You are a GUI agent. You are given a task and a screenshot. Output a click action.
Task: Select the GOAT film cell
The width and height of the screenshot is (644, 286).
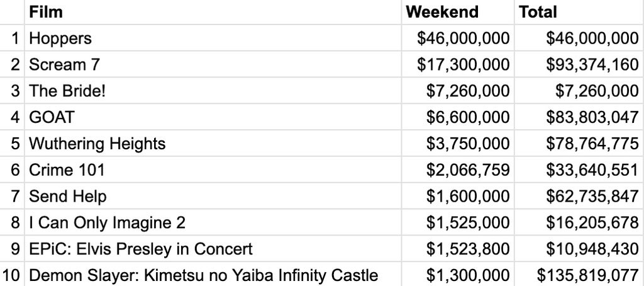[213, 117]
